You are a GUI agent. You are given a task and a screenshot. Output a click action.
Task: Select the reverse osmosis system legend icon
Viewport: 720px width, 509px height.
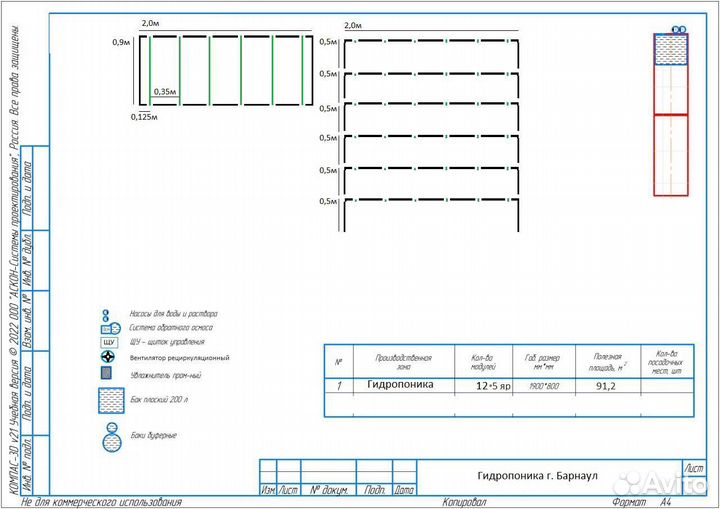click(110, 328)
